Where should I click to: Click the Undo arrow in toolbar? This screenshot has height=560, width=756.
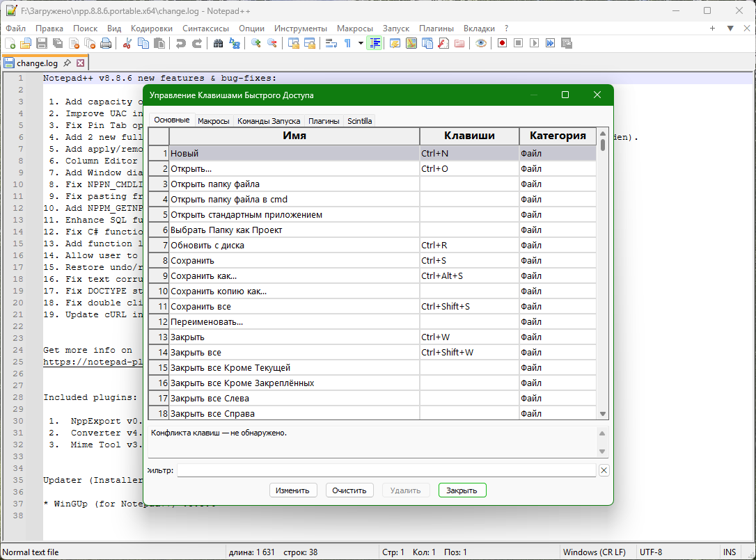pos(180,43)
